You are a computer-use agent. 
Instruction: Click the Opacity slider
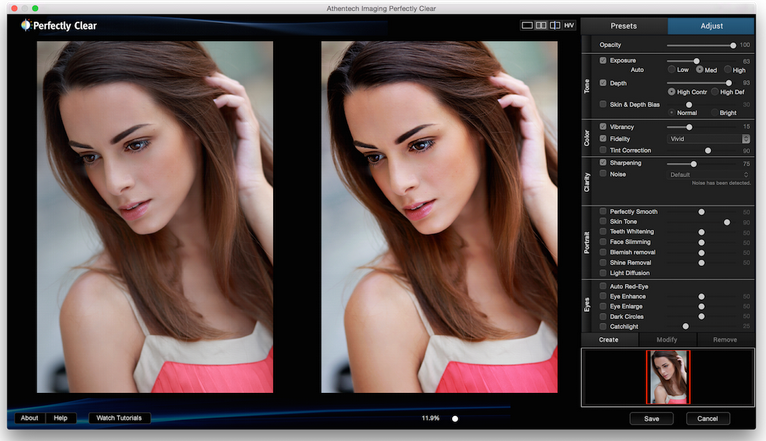pos(700,45)
